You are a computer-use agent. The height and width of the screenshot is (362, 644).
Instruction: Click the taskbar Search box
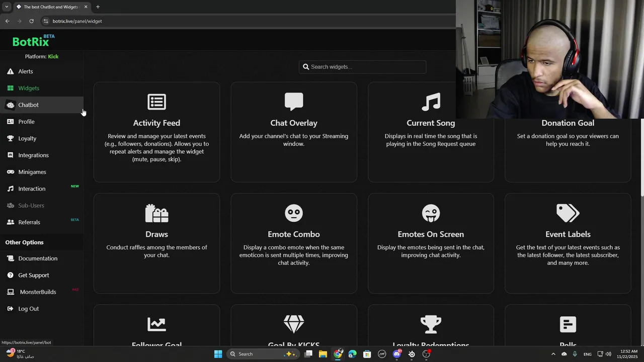pyautogui.click(x=263, y=354)
